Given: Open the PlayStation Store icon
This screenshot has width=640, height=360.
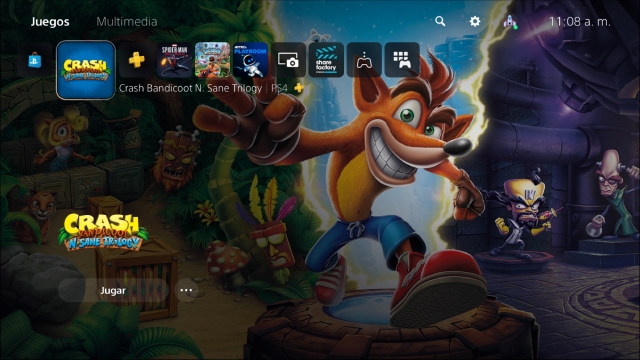Looking at the screenshot, I should click(x=35, y=60).
